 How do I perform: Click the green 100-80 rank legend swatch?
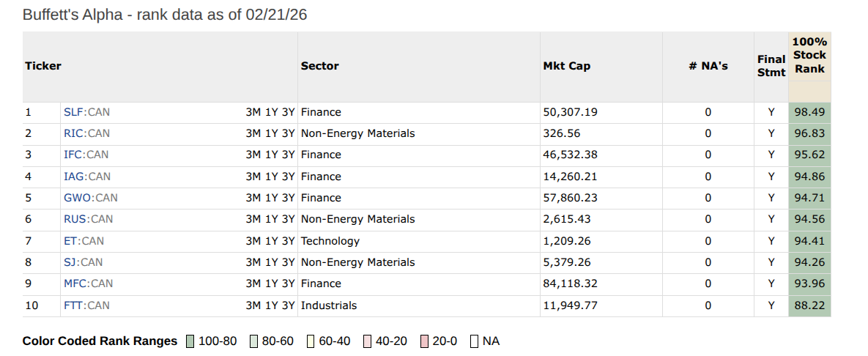[190, 341]
